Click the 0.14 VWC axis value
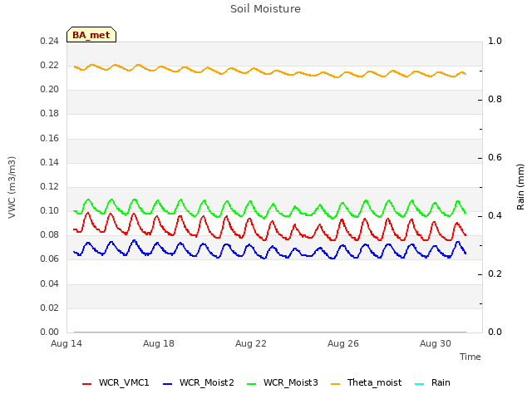This screenshot has height=399, width=532. click(x=50, y=163)
